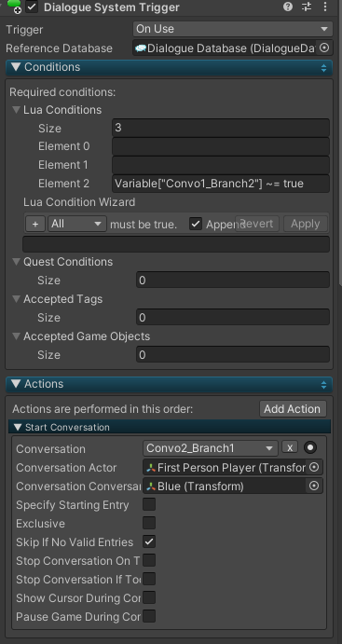Uncheck Skip If No Valid Entries
342x644 pixels.
(x=149, y=541)
